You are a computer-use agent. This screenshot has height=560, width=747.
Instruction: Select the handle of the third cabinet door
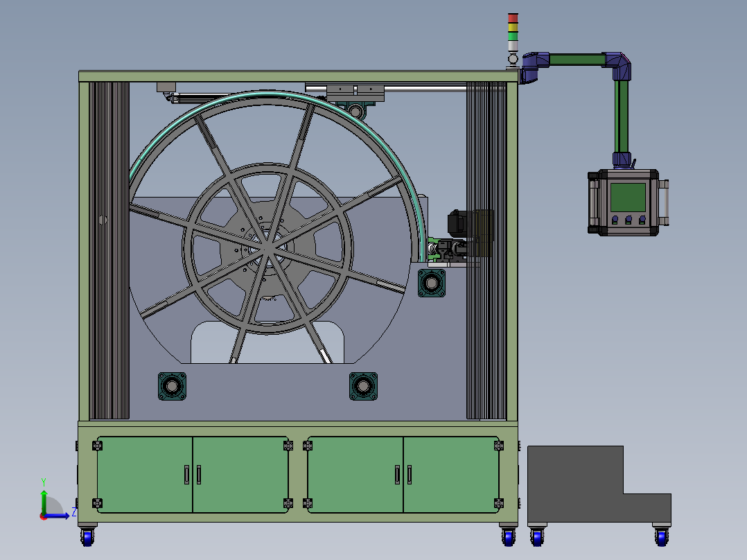coord(397,475)
